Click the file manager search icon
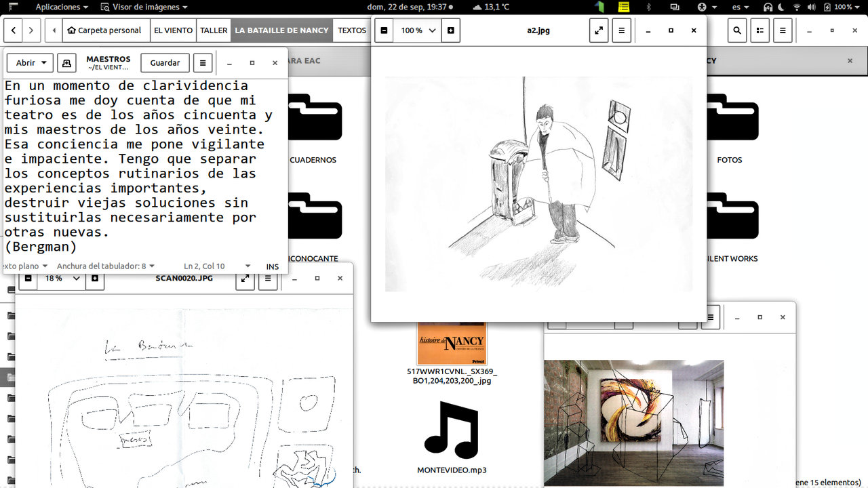868x488 pixels. (737, 30)
